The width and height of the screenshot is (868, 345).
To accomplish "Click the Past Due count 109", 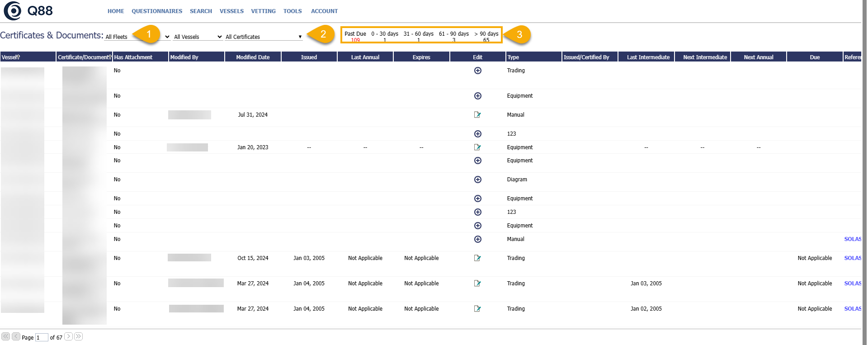I will (355, 40).
